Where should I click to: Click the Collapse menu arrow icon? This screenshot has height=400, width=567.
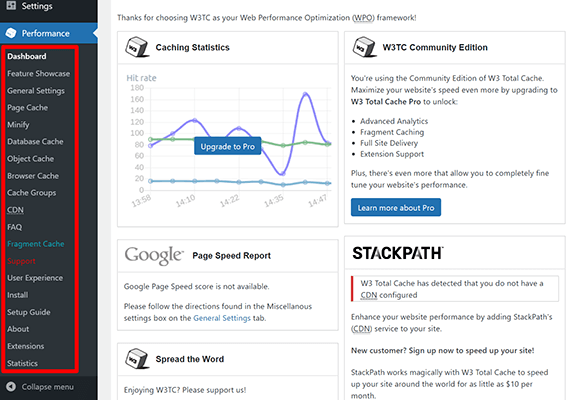pos(11,387)
